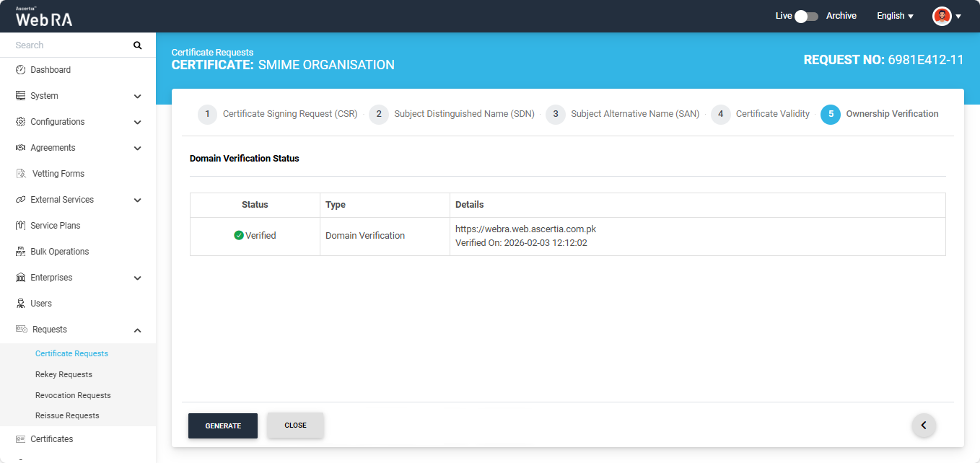Click the search magnifier icon in sidebar

137,45
